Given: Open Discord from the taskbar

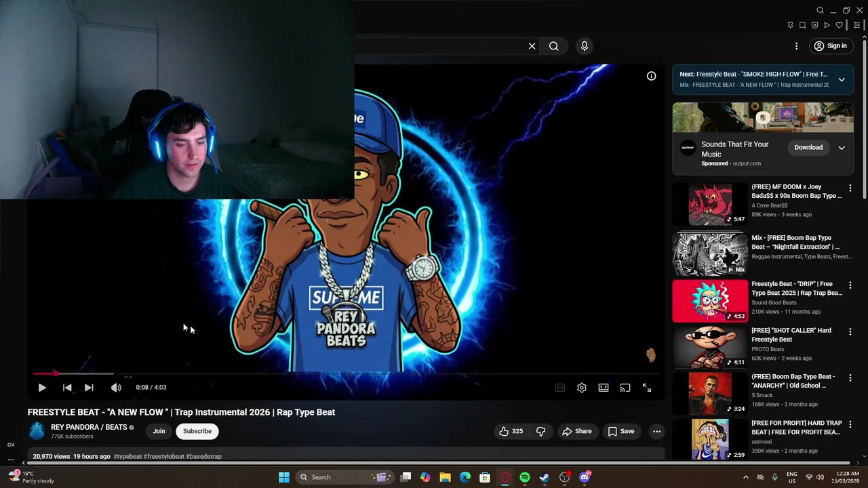Looking at the screenshot, I should tap(585, 477).
